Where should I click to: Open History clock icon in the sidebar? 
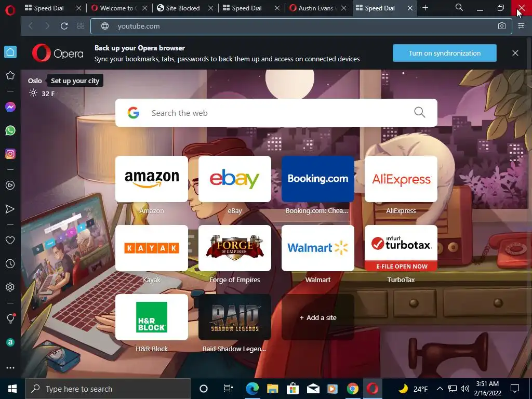pyautogui.click(x=10, y=263)
